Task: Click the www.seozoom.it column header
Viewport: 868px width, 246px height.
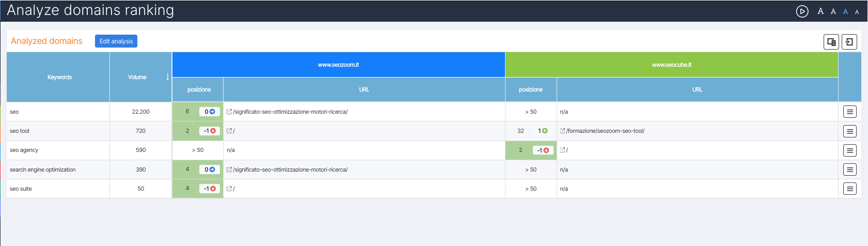Action: click(x=338, y=65)
